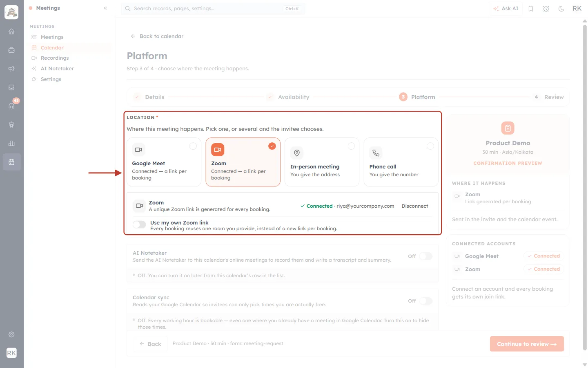Jump to the Review step
Screen dimensions: 588x368
[549, 97]
